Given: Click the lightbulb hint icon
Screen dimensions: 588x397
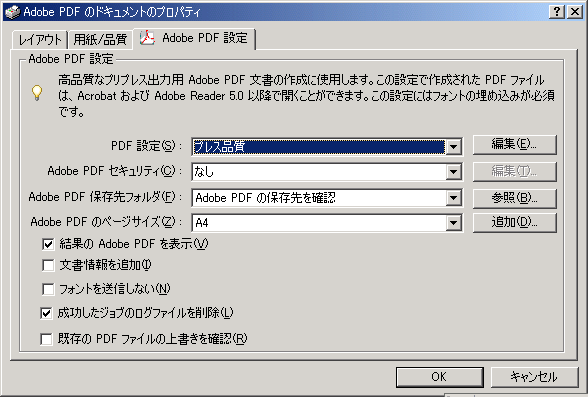Looking at the screenshot, I should click(37, 93).
